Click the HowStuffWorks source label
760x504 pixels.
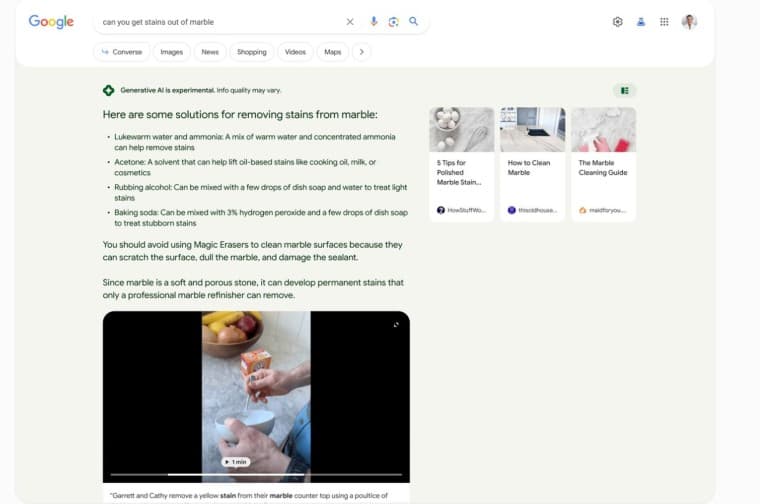tap(461, 210)
